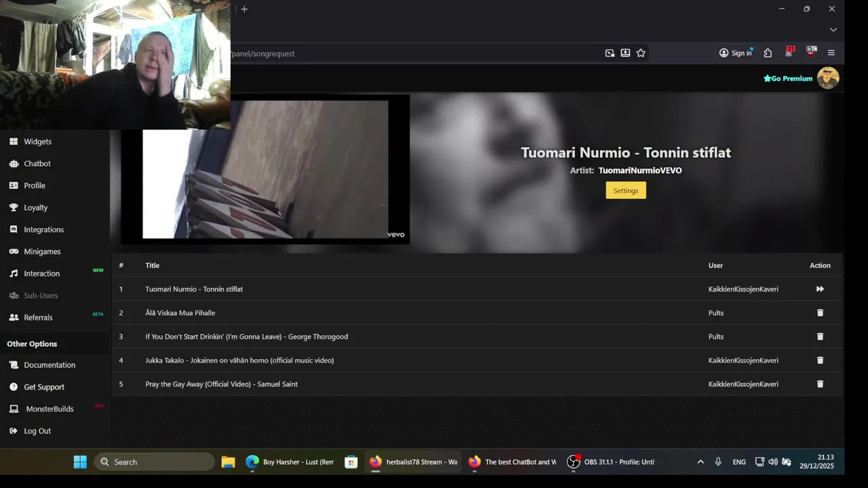Select title Pray the Gay Away
Screen dimensions: 868x488
[x=221, y=384]
